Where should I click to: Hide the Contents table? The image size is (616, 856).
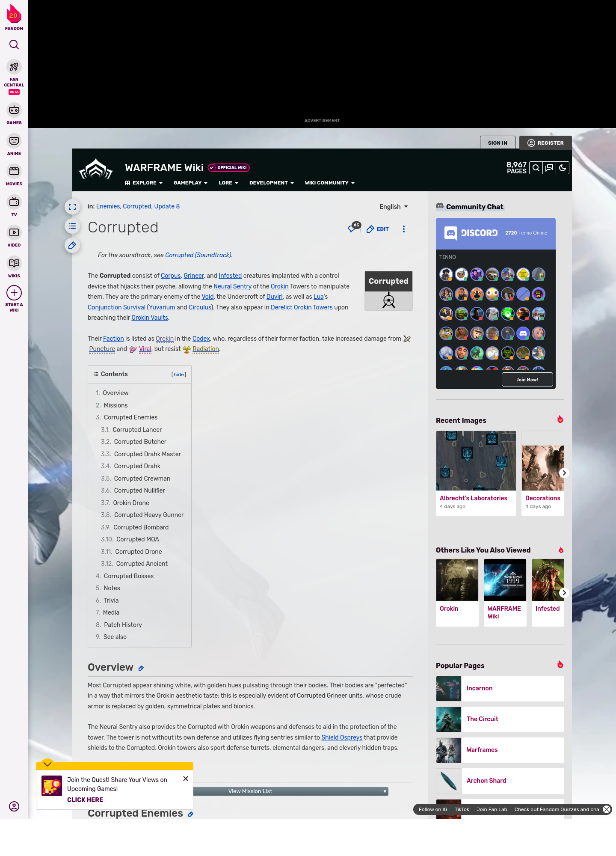coord(179,374)
